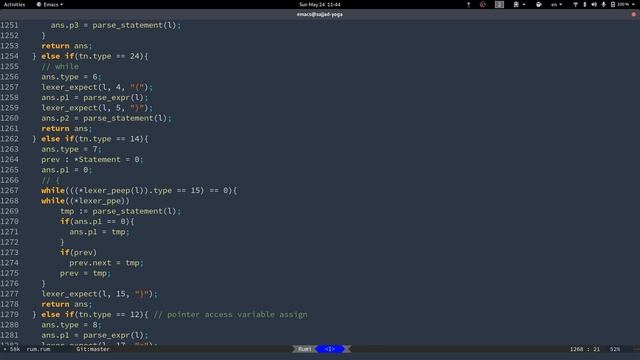Click the Git:master branch indicator
Screen dimensions: 640x360
[93, 349]
